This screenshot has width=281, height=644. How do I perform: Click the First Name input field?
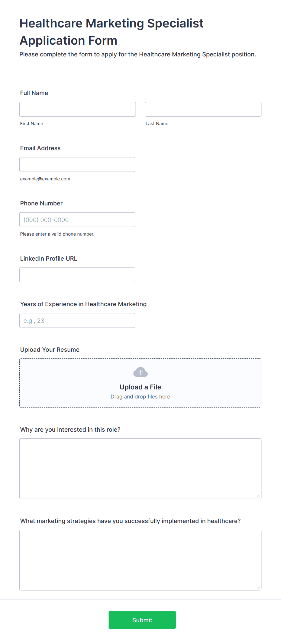tap(78, 109)
